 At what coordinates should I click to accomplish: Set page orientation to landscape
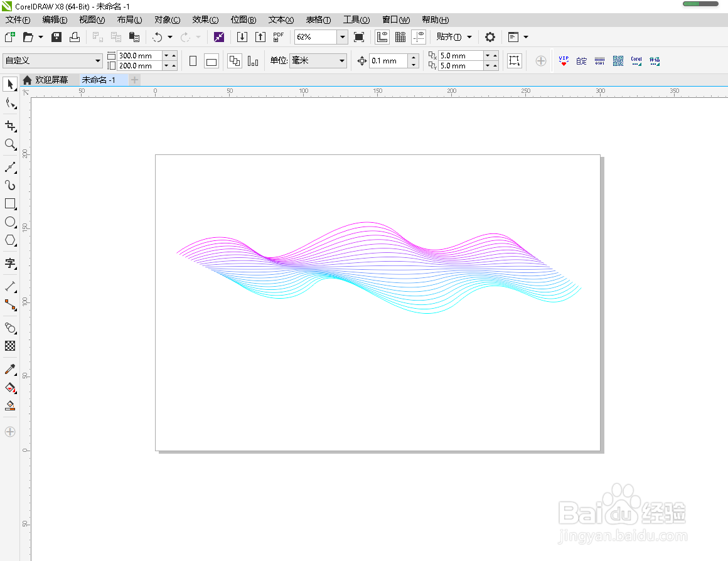(211, 61)
